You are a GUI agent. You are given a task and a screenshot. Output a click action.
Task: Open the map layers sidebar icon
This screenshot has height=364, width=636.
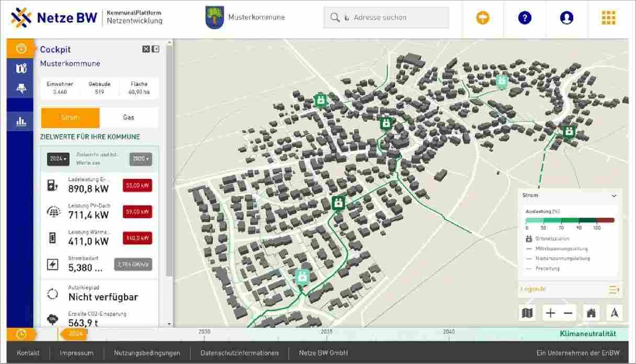(x=21, y=68)
